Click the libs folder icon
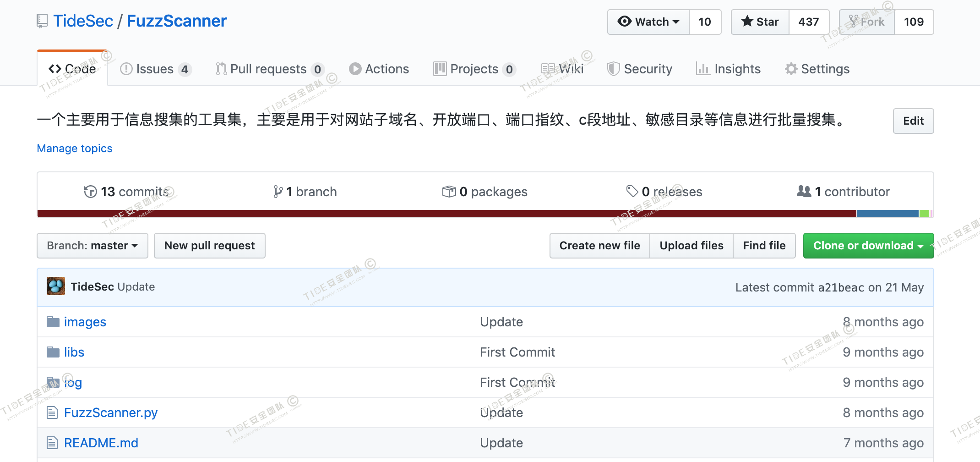 pos(53,352)
